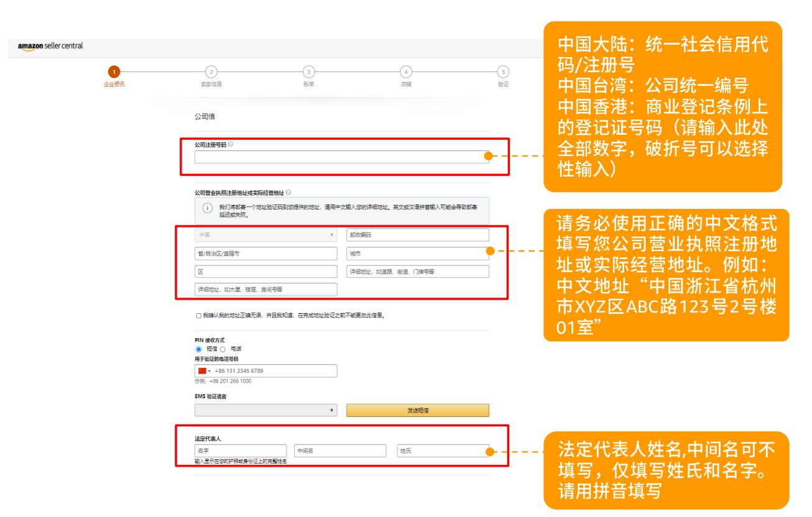This screenshot has height=517, width=812.
Task: Open the SMS 验证语言 dropdown
Action: pyautogui.click(x=265, y=410)
